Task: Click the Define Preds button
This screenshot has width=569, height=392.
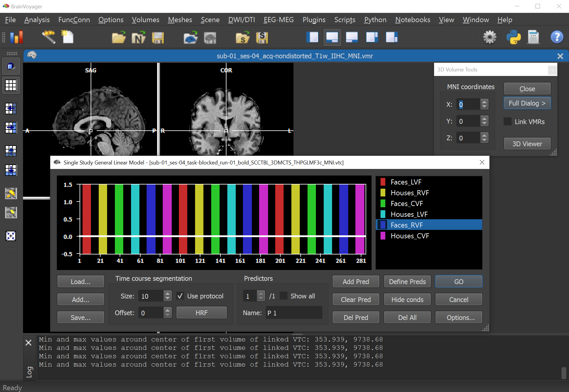Action: [x=407, y=282]
